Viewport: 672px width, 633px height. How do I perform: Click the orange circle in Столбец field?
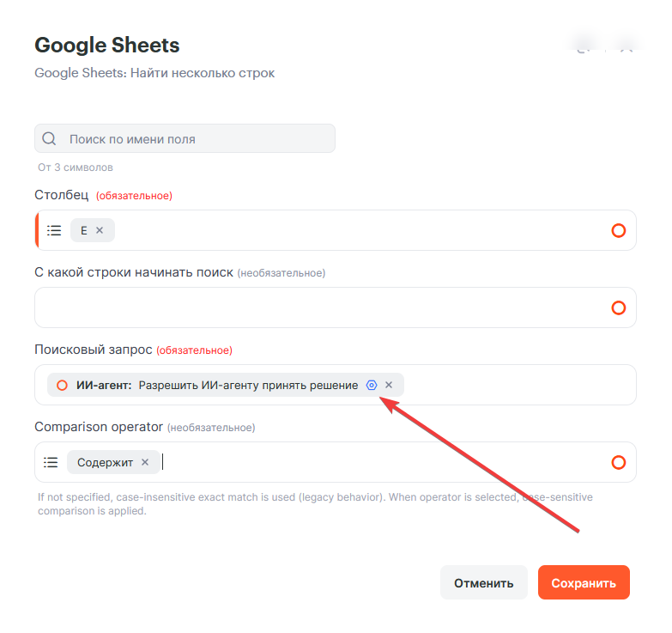[x=618, y=230]
